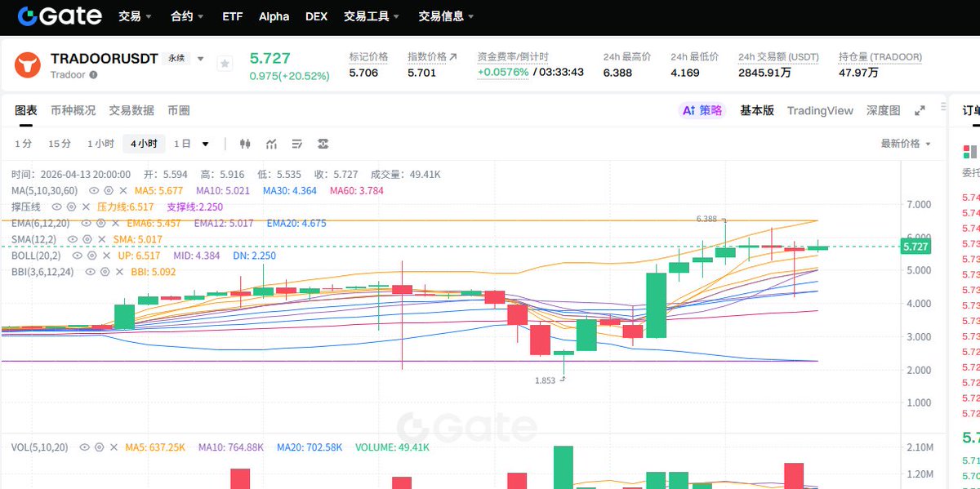
Task: Select the 4小时 timeframe
Action: [x=144, y=144]
